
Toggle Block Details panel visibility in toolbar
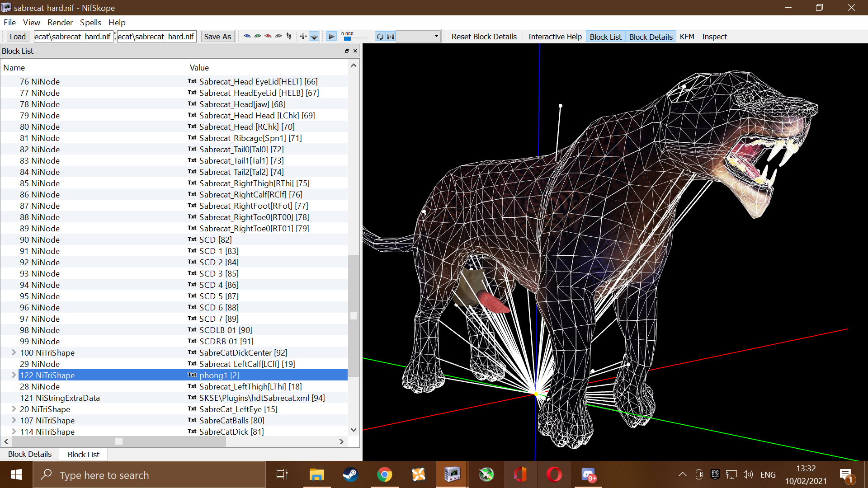[x=651, y=37]
